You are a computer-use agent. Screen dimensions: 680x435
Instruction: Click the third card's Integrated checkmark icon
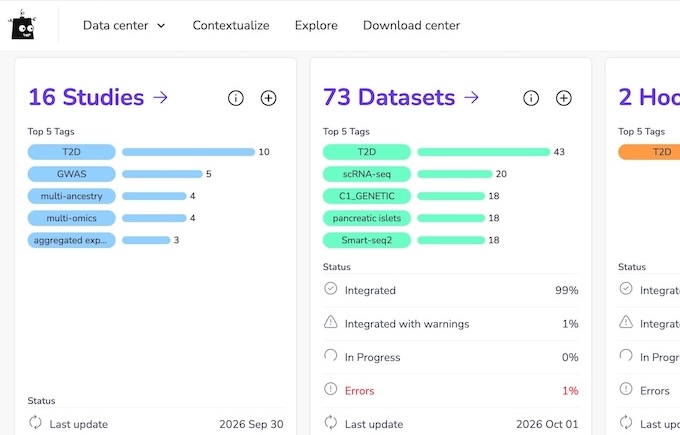[x=626, y=288]
